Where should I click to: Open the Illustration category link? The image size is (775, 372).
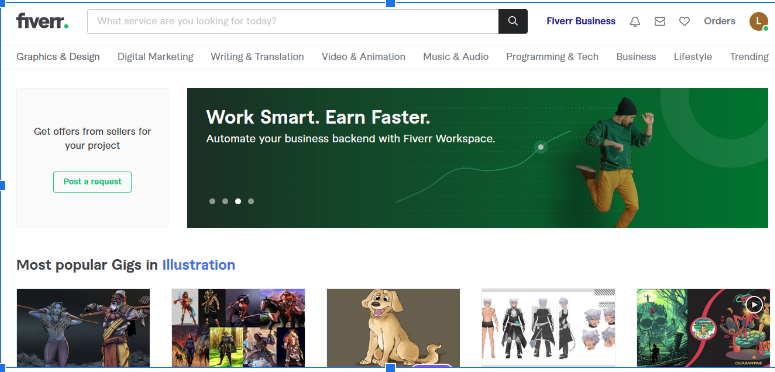point(199,265)
